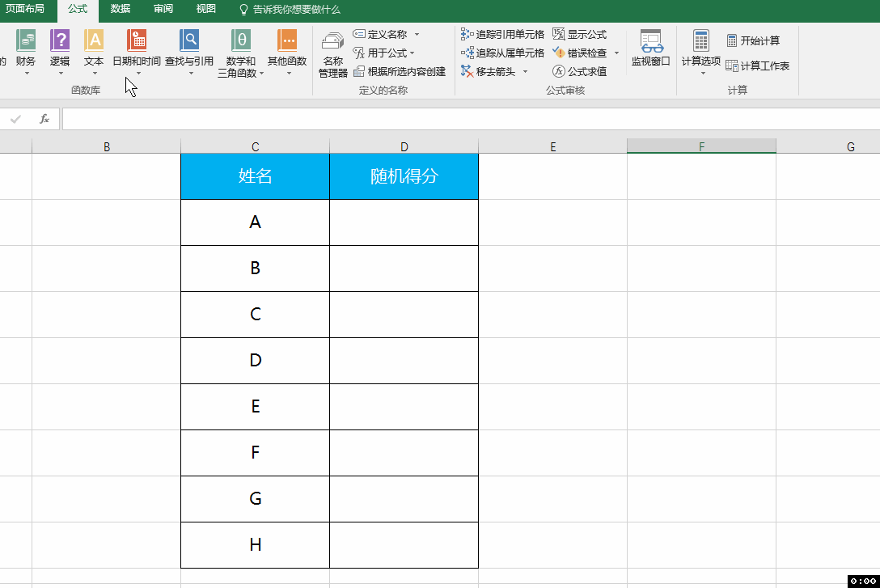Click 追踪引用单元格 (Trace Precedents)
Image resolution: width=880 pixels, height=588 pixels.
click(502, 34)
